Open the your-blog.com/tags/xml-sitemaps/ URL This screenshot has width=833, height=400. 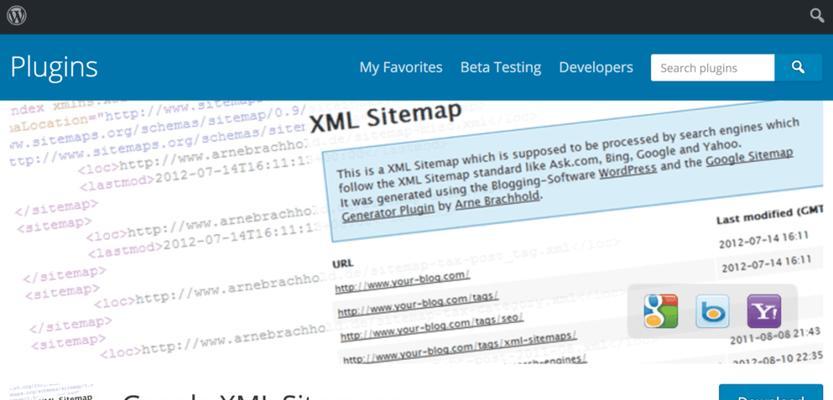[x=459, y=347]
